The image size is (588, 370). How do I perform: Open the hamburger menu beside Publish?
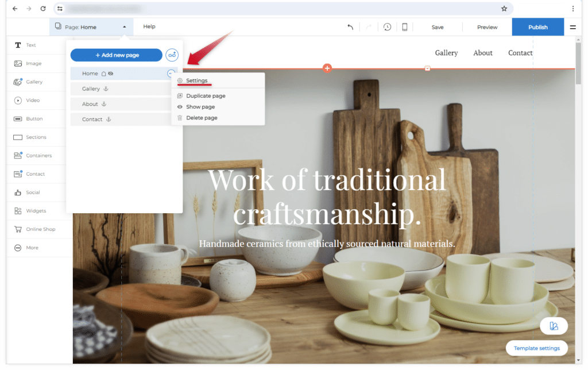click(x=572, y=27)
